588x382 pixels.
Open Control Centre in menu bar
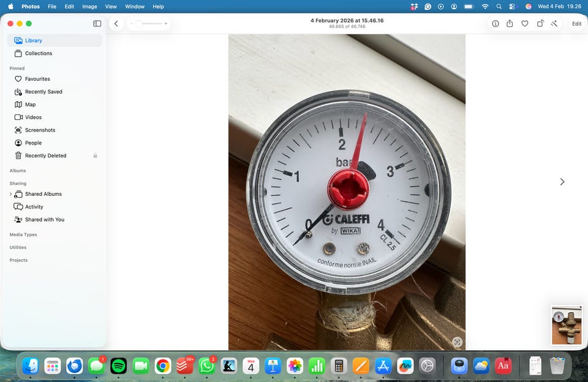click(512, 6)
